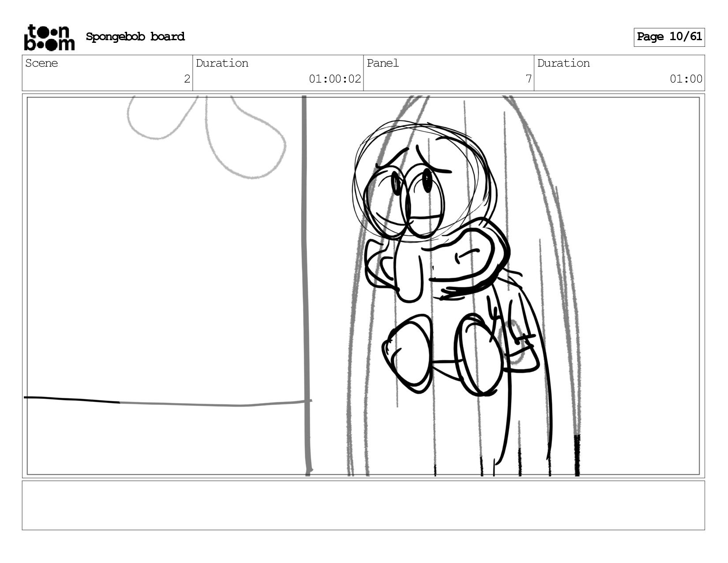
Task: Click the panel duration value '01:00'
Action: [x=686, y=79]
